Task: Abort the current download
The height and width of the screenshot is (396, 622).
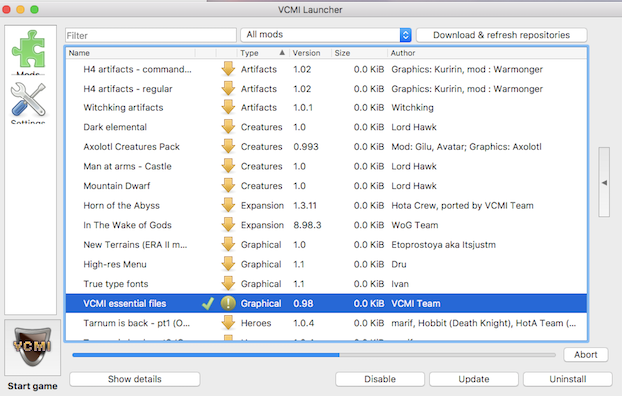Action: point(586,355)
